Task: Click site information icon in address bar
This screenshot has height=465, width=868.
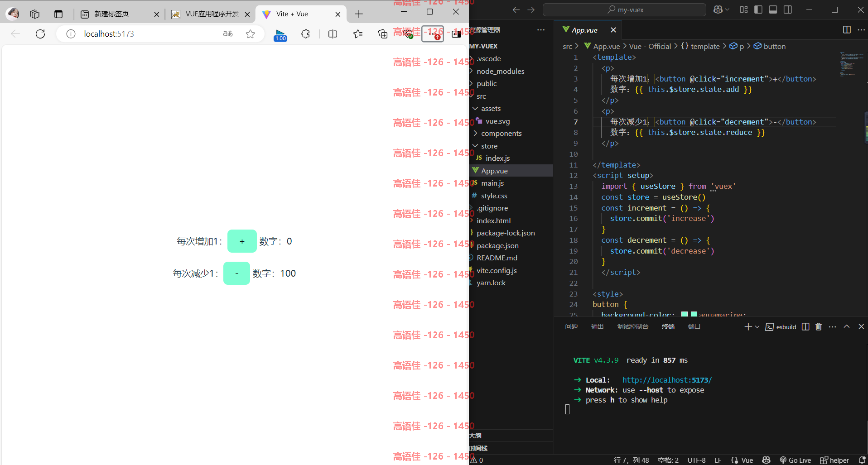Action: click(71, 34)
